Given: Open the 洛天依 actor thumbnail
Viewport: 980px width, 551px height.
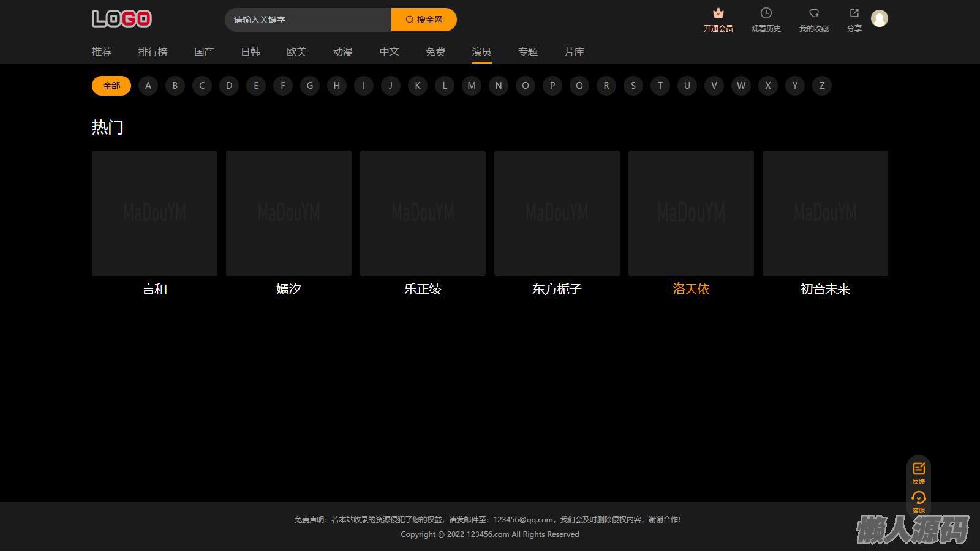Looking at the screenshot, I should point(691,213).
